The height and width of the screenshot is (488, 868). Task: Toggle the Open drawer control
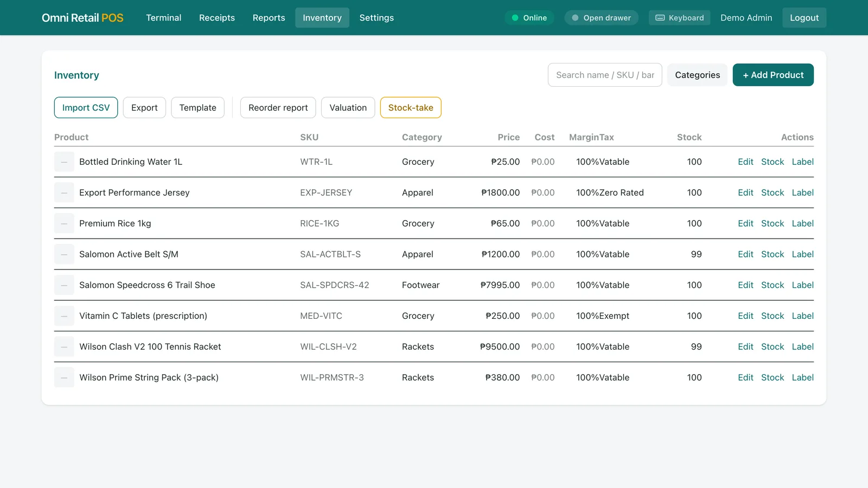[x=601, y=18]
